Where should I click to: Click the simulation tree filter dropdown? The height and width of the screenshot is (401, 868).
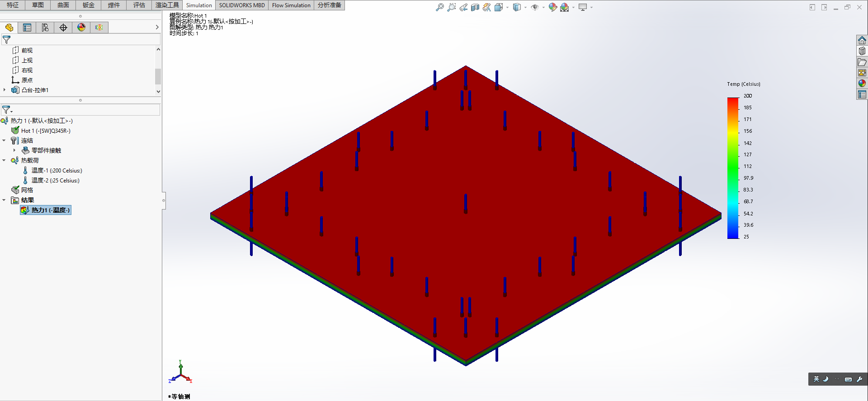click(x=7, y=110)
